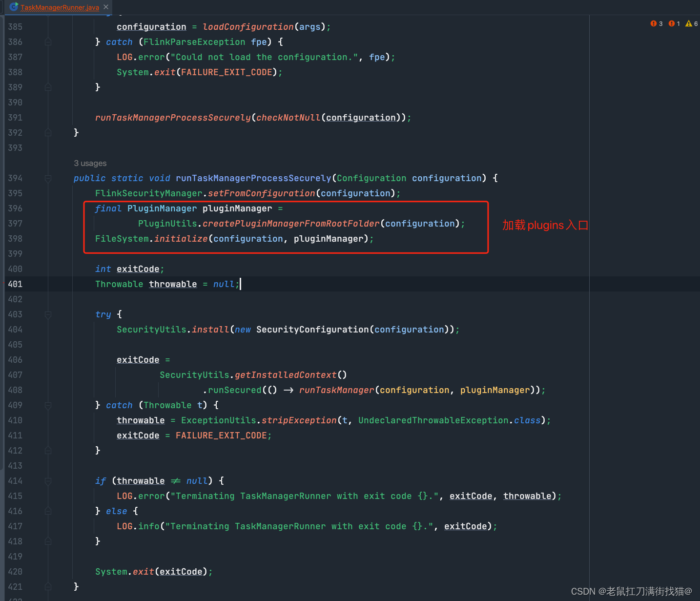Image resolution: width=700 pixels, height=601 pixels.
Task: Click SecurityConfiguration constructor on line 404
Action: click(312, 330)
